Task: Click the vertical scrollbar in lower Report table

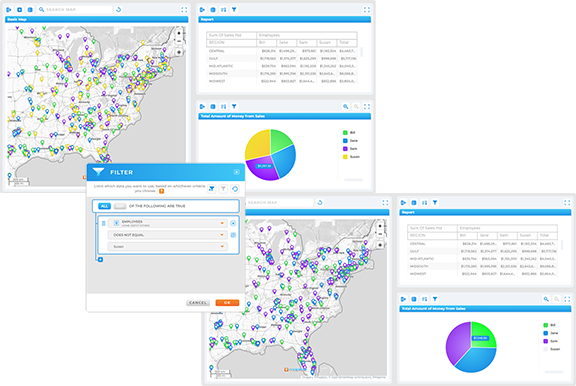Action: [x=562, y=245]
